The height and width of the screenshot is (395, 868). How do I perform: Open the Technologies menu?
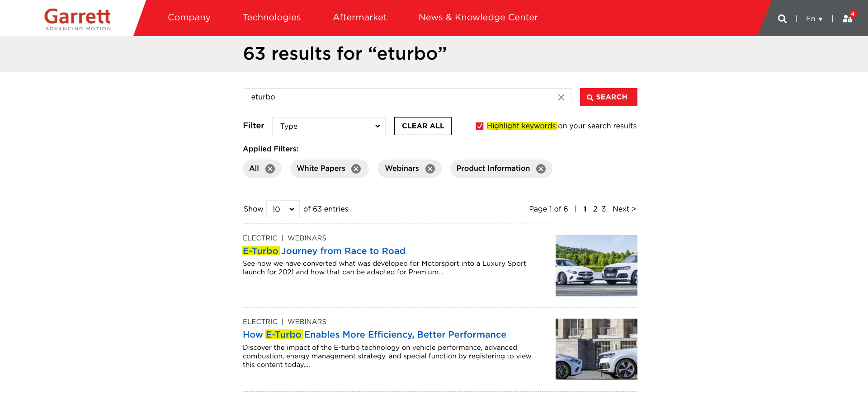tap(272, 17)
